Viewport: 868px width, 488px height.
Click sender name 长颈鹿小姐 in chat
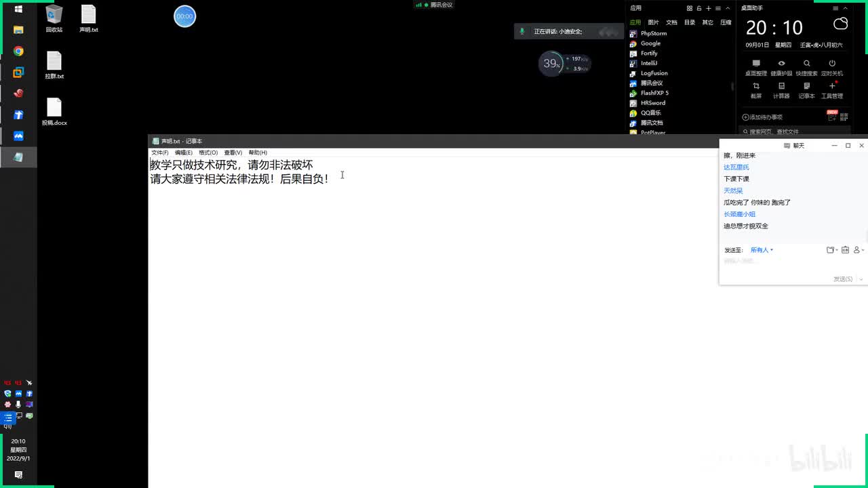point(739,214)
